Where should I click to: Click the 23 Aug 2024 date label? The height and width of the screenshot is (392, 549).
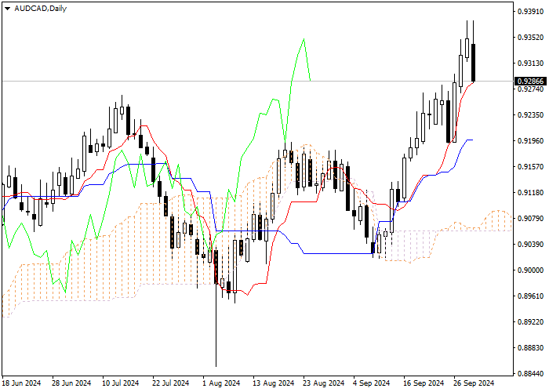tap(324, 383)
